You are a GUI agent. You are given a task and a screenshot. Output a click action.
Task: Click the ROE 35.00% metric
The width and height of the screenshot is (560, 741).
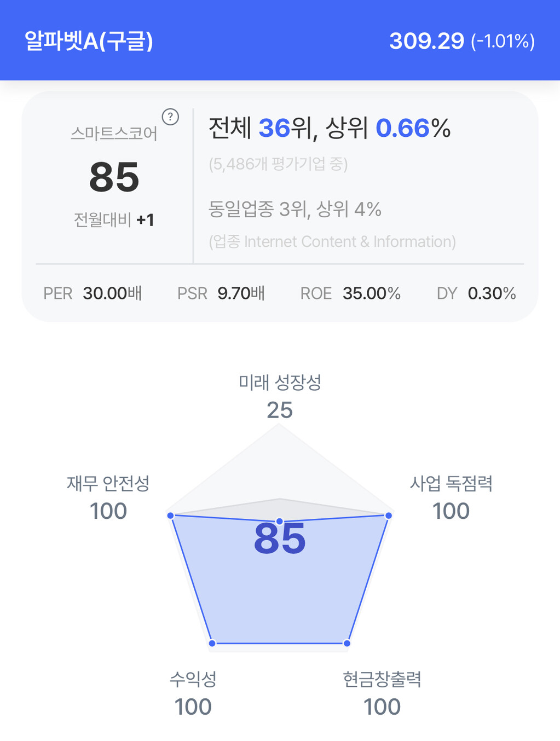click(350, 293)
